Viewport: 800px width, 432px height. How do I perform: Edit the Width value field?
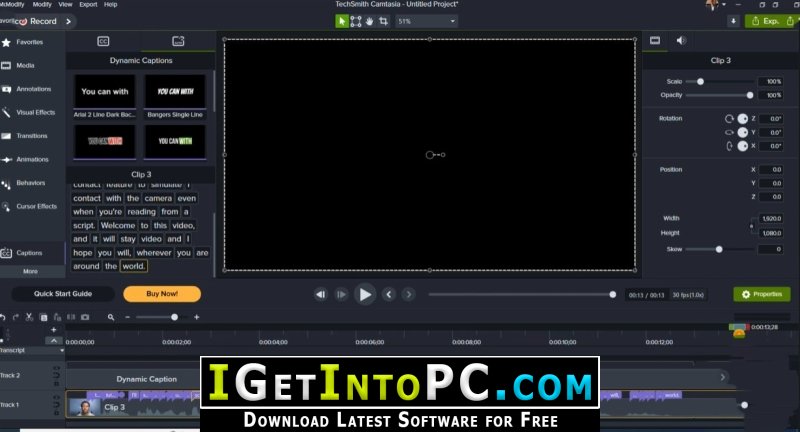(x=770, y=218)
